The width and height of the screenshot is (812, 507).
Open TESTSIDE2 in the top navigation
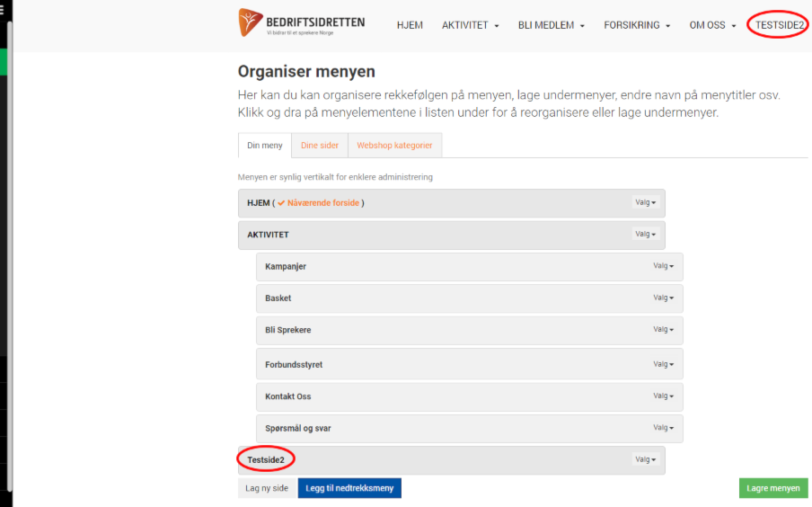[x=779, y=25]
